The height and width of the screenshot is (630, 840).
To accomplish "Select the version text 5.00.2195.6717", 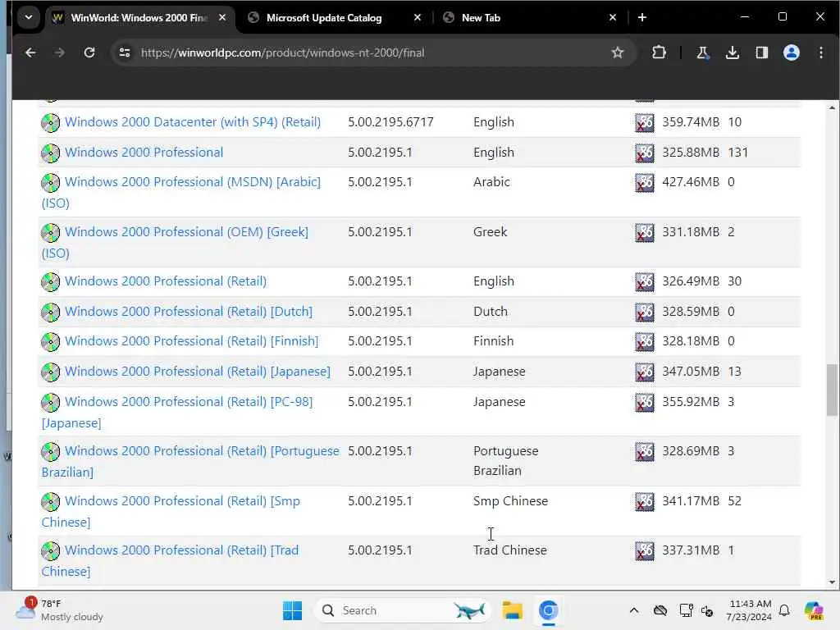I will coord(390,122).
